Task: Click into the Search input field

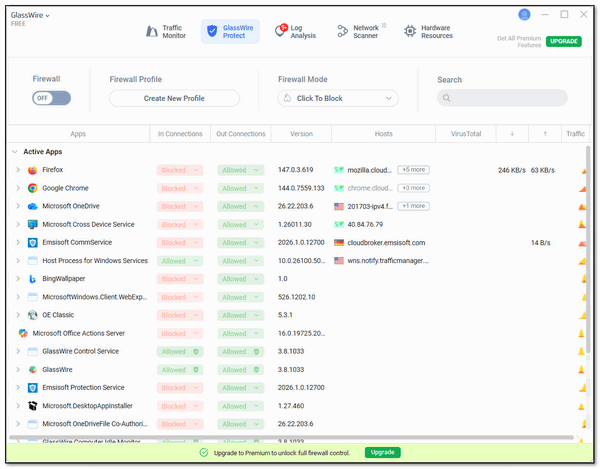Action: pyautogui.click(x=502, y=98)
